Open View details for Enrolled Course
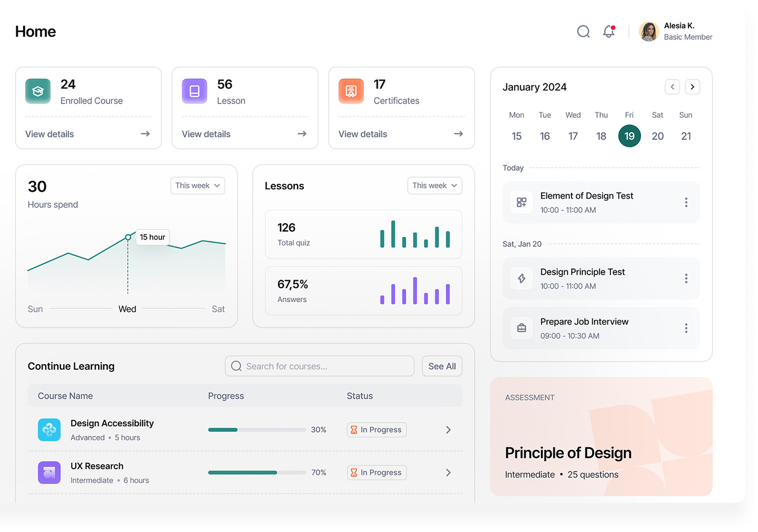The image size is (758, 532). (88, 134)
